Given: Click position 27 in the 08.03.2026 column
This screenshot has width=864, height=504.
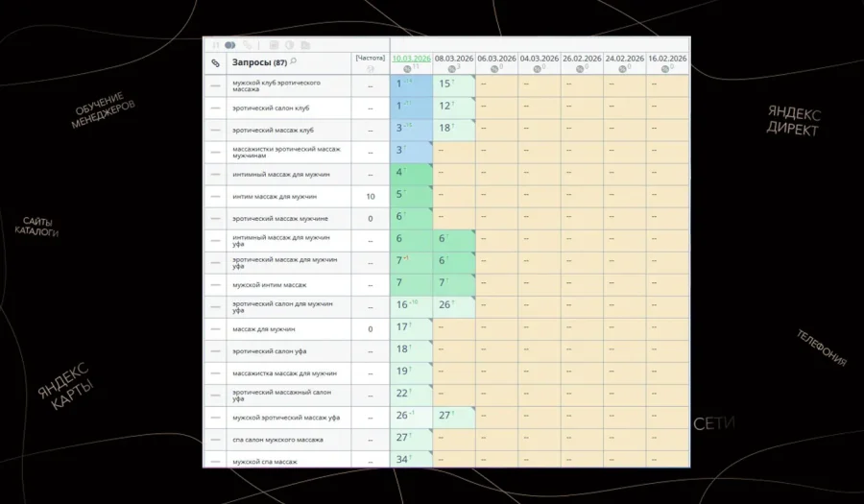Looking at the screenshot, I should tap(444, 416).
